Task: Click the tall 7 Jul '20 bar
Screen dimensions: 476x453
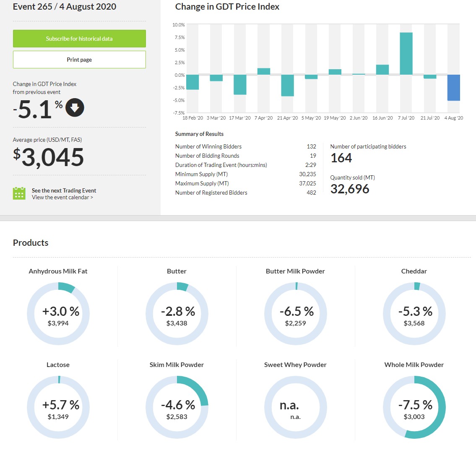Action: [x=406, y=54]
